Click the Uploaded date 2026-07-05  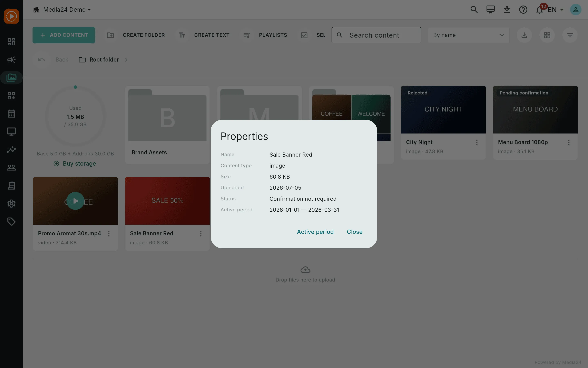point(285,188)
